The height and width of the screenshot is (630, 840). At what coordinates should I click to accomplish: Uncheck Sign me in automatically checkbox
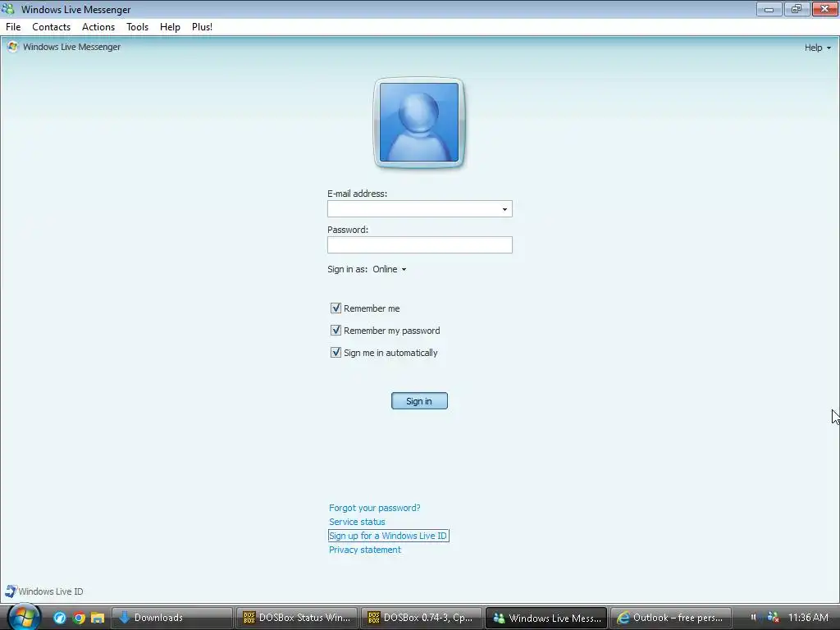point(336,352)
